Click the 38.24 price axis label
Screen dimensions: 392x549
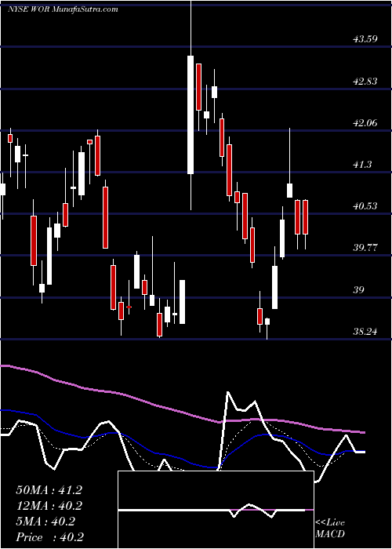[365, 331]
